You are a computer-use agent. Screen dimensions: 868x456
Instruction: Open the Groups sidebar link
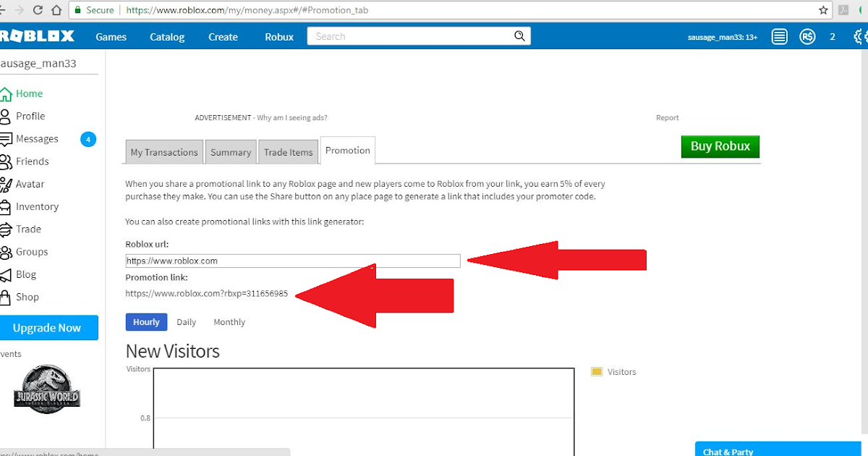pyautogui.click(x=32, y=252)
